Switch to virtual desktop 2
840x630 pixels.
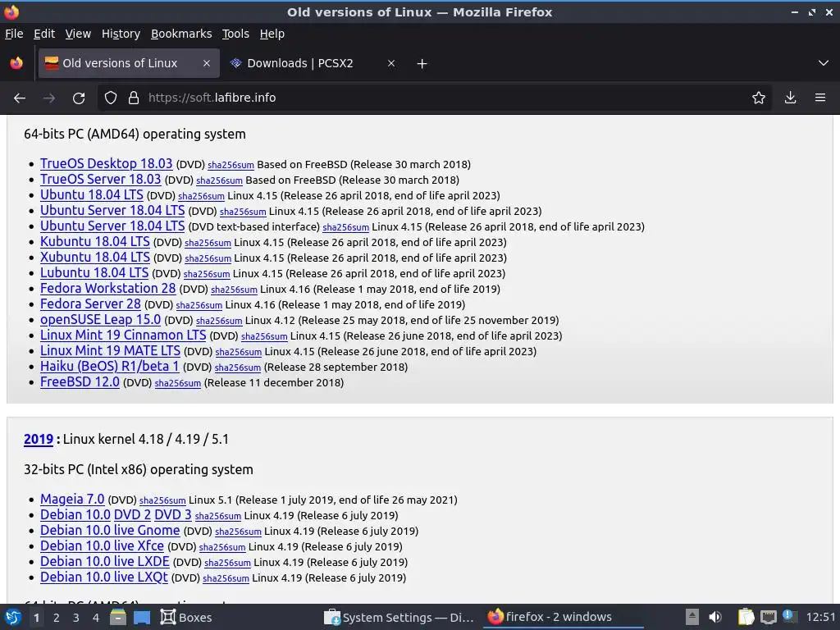click(57, 618)
